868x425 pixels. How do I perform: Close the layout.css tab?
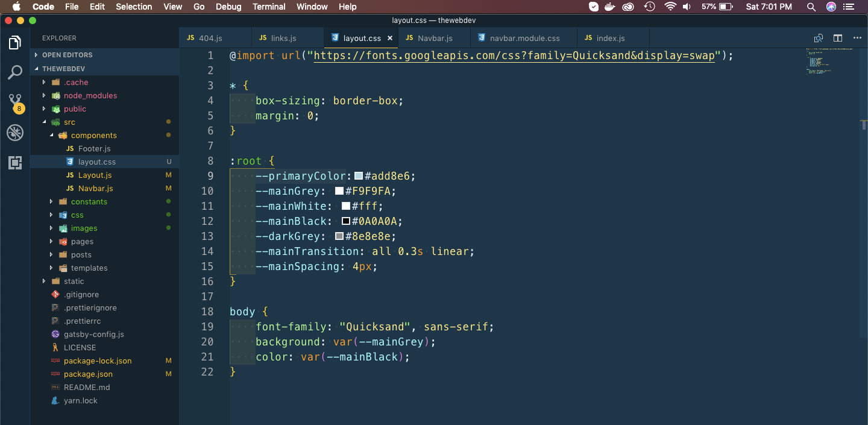390,38
